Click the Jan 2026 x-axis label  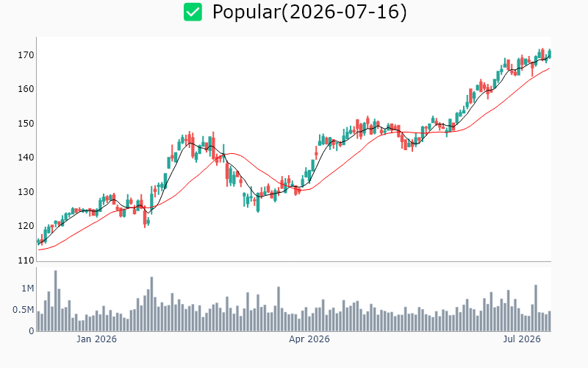(x=96, y=339)
